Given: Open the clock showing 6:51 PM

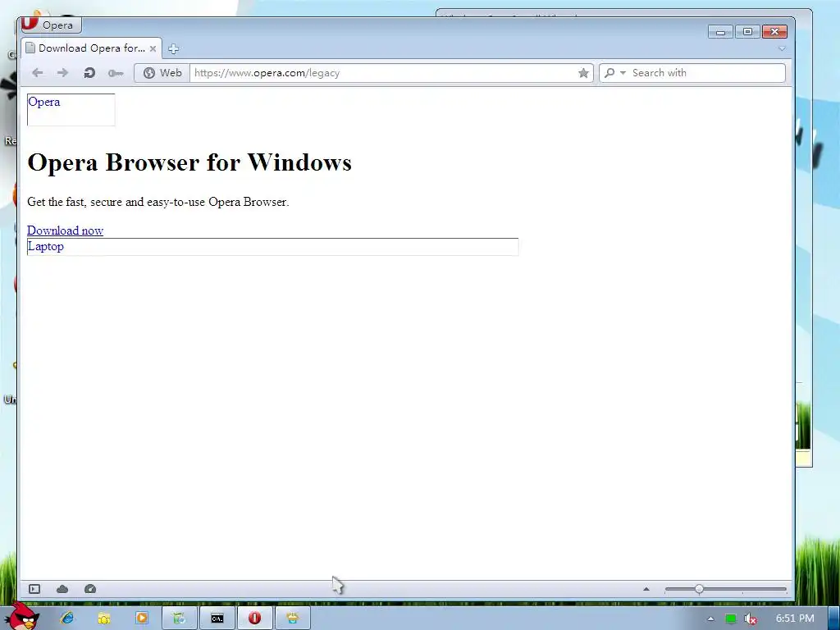Looking at the screenshot, I should tap(795, 619).
